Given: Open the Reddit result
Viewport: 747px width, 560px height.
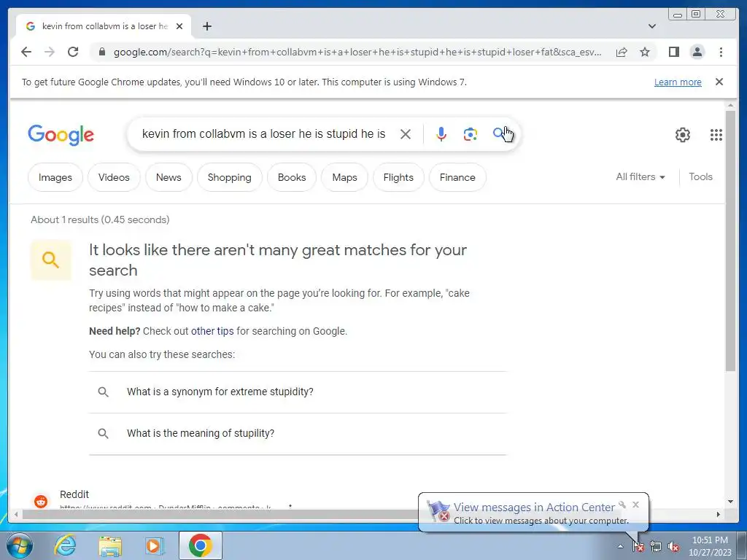Looking at the screenshot, I should pyautogui.click(x=74, y=494).
